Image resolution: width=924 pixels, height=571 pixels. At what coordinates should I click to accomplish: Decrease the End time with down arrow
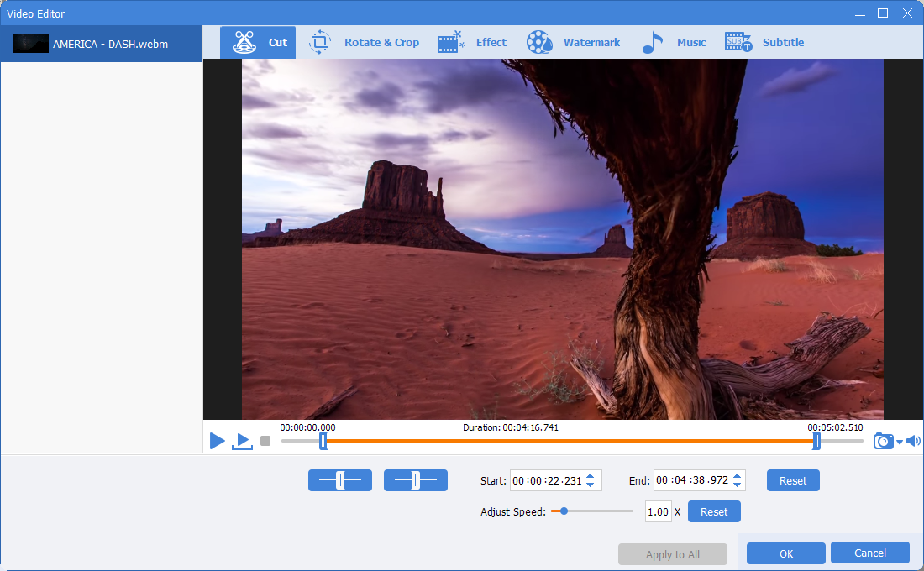tap(738, 485)
